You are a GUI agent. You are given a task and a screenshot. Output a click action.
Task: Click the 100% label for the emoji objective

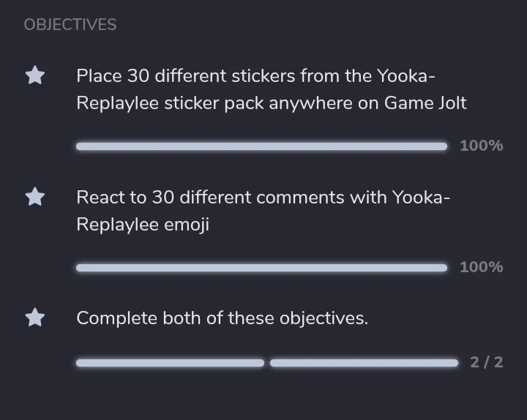tap(481, 267)
